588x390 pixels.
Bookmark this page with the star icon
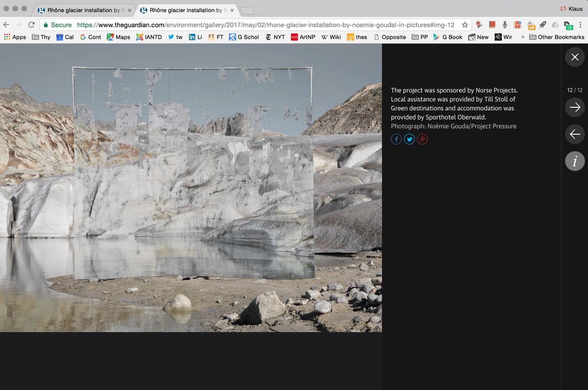(x=465, y=24)
